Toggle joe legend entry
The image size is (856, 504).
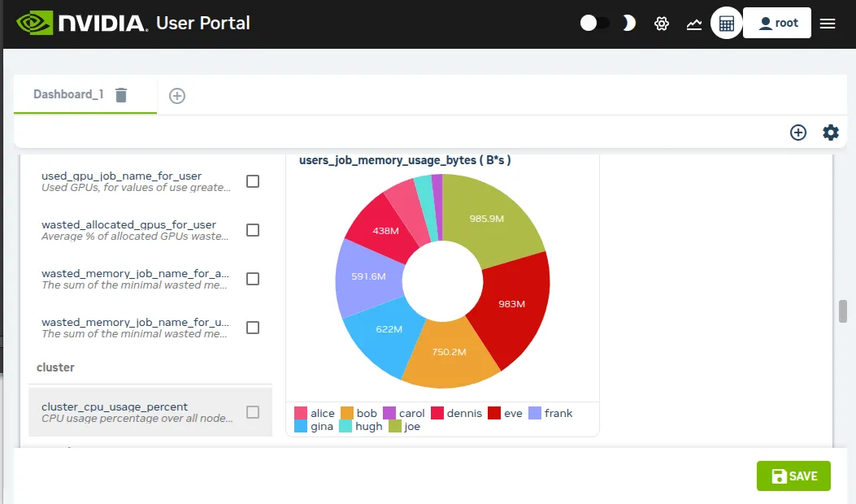405,426
